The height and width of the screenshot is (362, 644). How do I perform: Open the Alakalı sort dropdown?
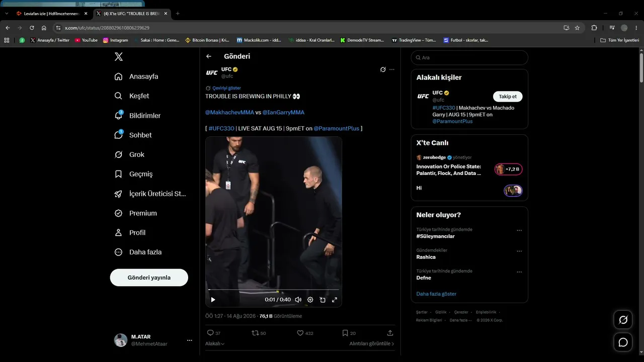(215, 344)
